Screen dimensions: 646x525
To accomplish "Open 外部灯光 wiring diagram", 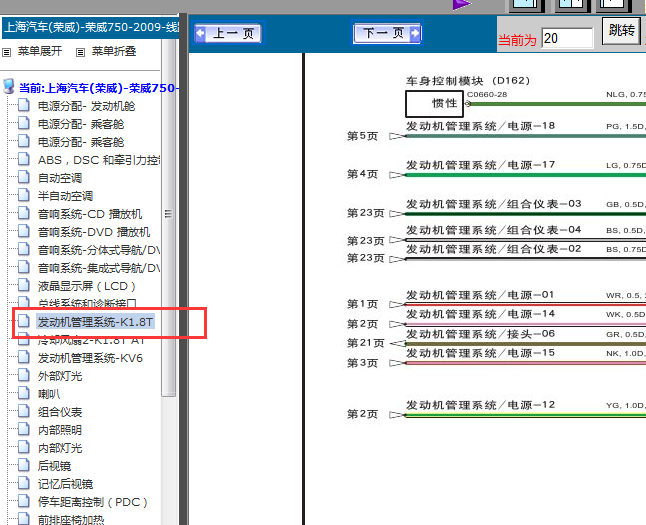I will pos(60,376).
